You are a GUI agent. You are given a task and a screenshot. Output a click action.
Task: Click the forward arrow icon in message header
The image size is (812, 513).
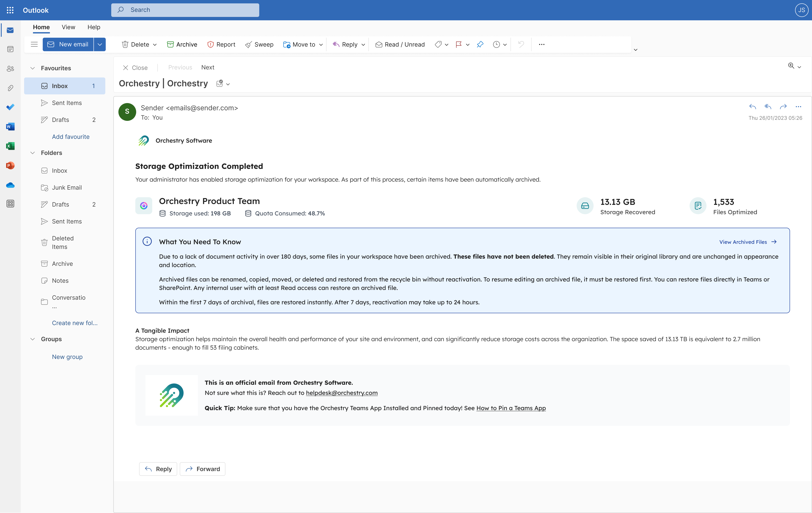783,107
